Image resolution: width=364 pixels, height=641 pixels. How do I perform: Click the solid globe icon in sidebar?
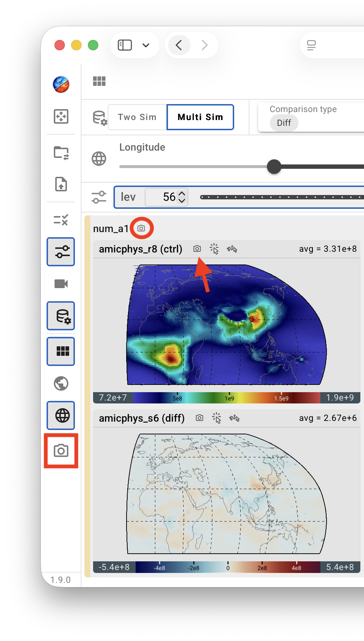tap(61, 383)
